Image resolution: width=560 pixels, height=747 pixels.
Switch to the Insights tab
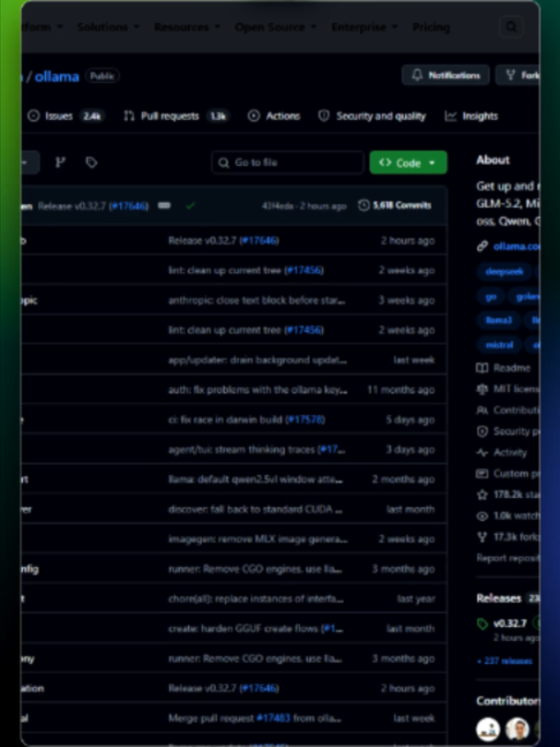[471, 116]
